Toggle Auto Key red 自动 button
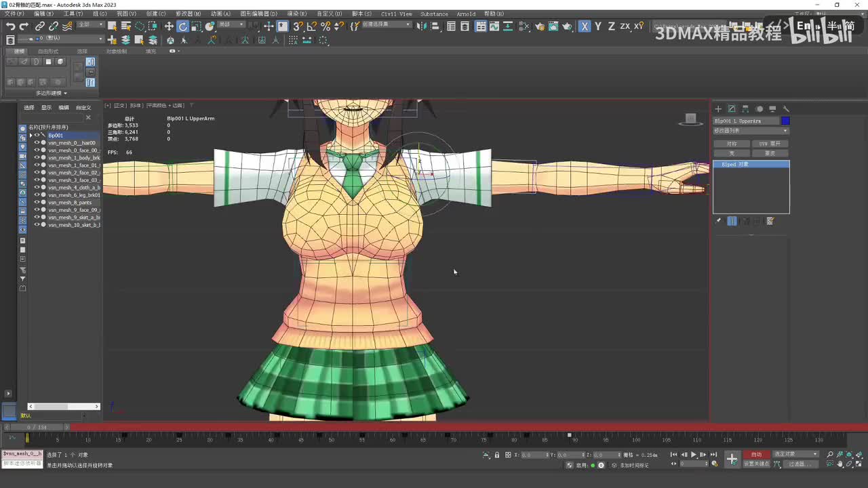 (x=756, y=455)
